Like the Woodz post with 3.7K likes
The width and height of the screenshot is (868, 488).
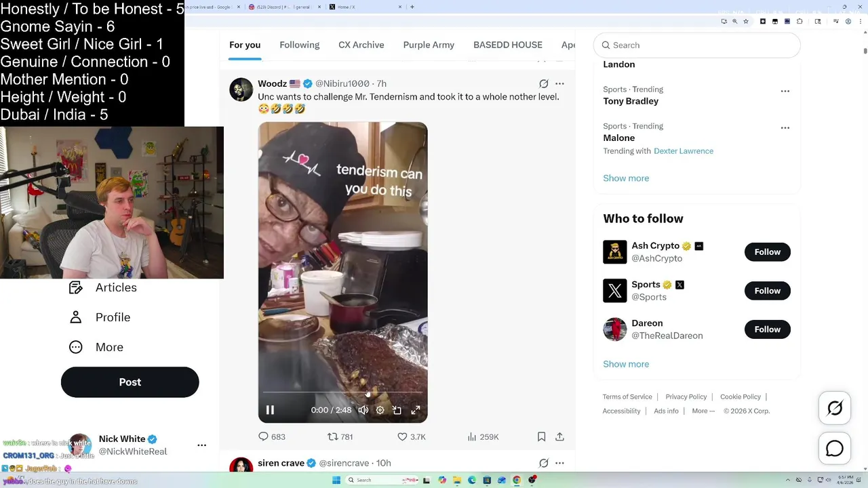pyautogui.click(x=411, y=437)
